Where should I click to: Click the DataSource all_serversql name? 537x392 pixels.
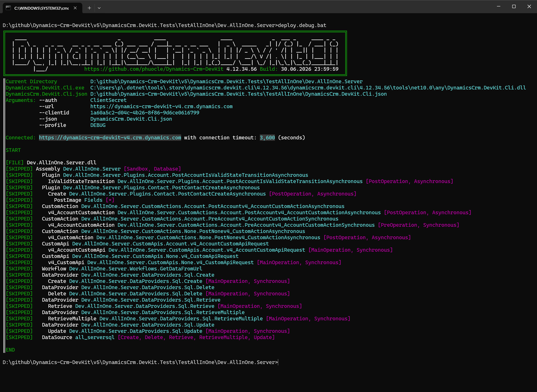point(95,337)
